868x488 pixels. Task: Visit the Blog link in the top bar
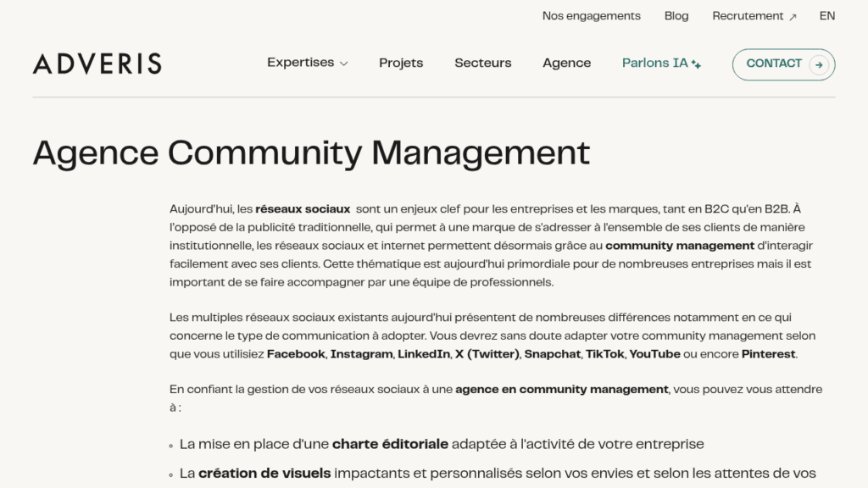click(676, 16)
